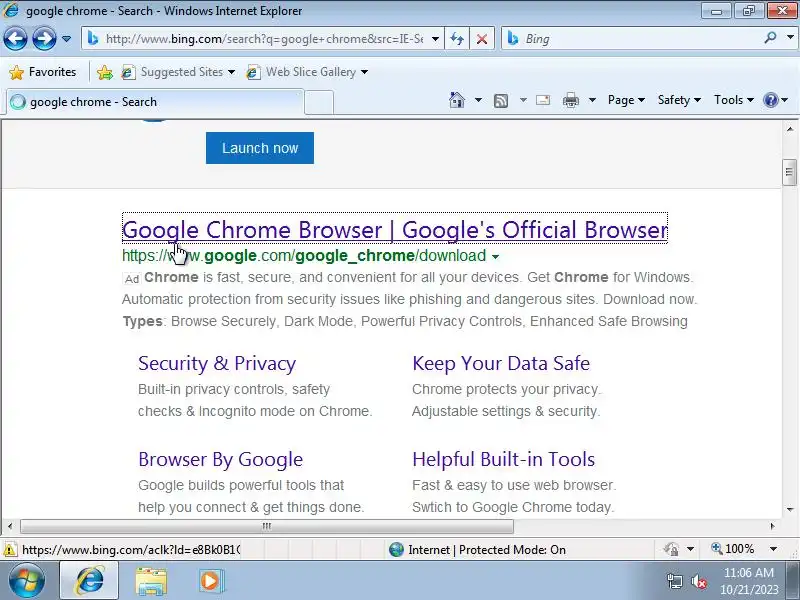The image size is (800, 600).
Task: Open the Google Chrome Browser ad headline link
Action: coord(395,229)
